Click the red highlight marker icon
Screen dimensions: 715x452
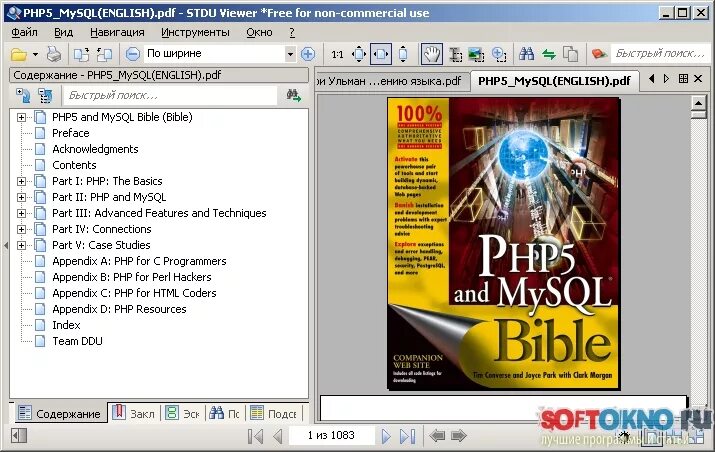[599, 54]
